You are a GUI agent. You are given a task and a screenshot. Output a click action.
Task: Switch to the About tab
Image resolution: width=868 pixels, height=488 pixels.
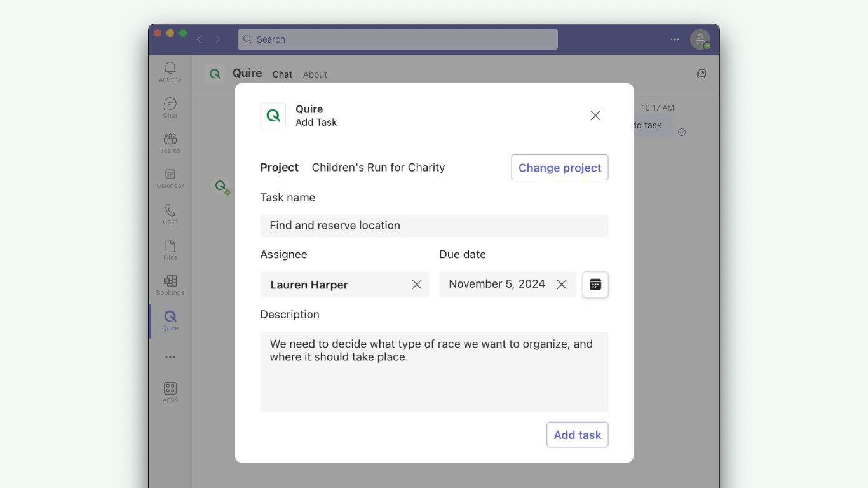pyautogui.click(x=315, y=74)
